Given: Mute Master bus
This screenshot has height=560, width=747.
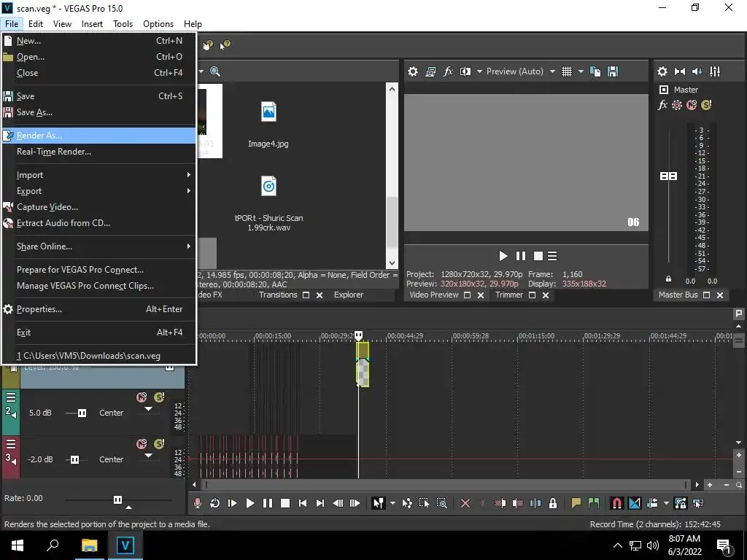Looking at the screenshot, I should click(692, 105).
